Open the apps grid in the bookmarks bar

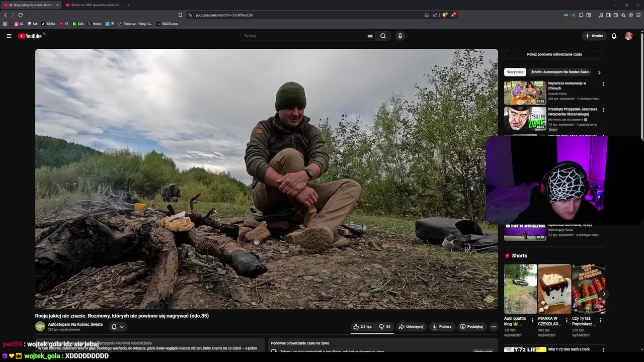pyautogui.click(x=6, y=24)
